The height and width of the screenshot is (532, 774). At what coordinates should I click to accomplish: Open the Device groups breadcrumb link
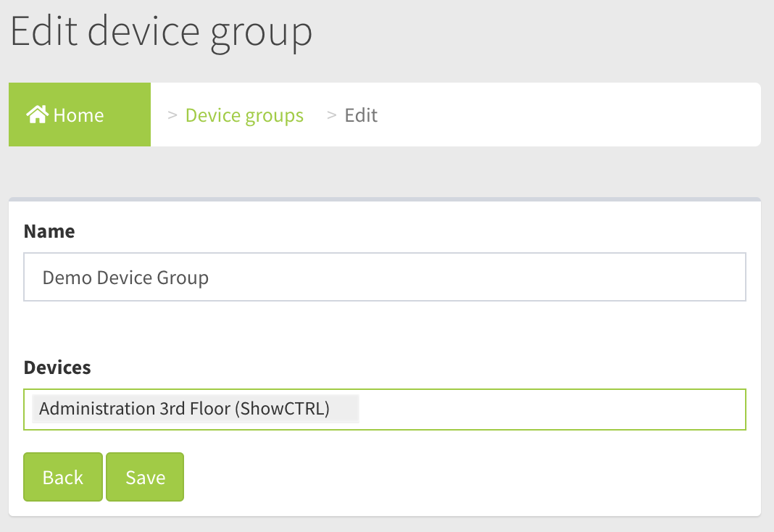[244, 115]
